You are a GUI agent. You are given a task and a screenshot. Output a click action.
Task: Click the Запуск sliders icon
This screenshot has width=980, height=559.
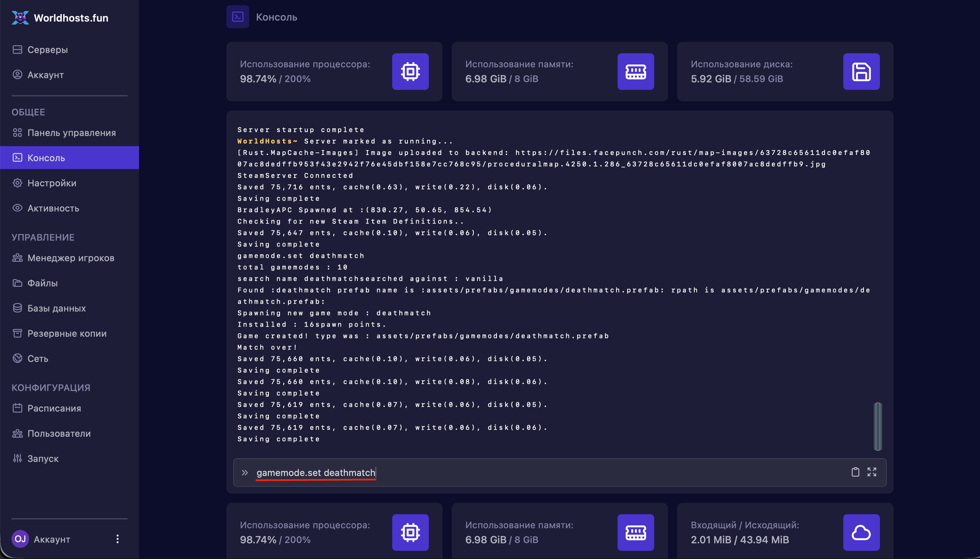[17, 458]
